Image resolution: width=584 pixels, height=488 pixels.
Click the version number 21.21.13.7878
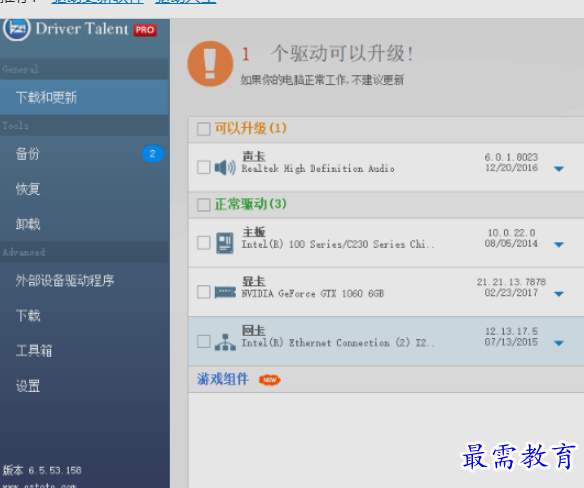coord(511,282)
